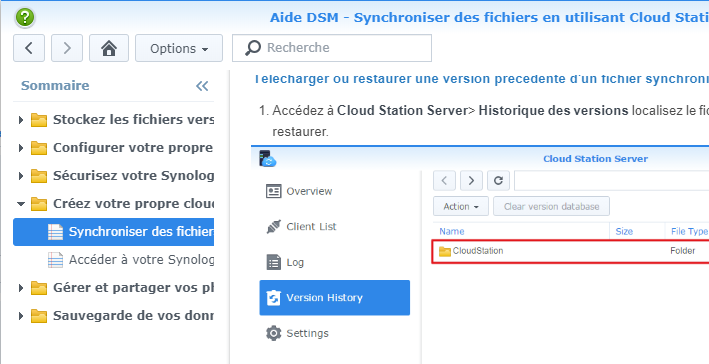Expand the Stockez les fichiers folder arrow

(21, 120)
